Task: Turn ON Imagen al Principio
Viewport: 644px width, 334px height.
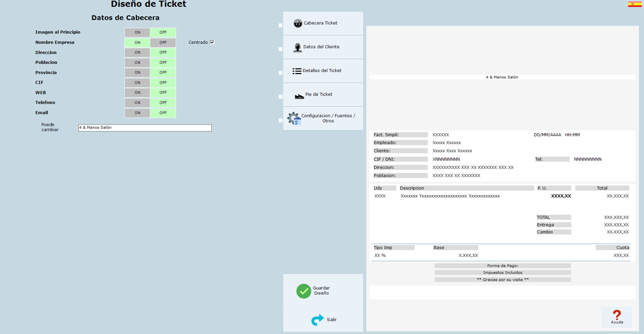Action: click(x=137, y=32)
